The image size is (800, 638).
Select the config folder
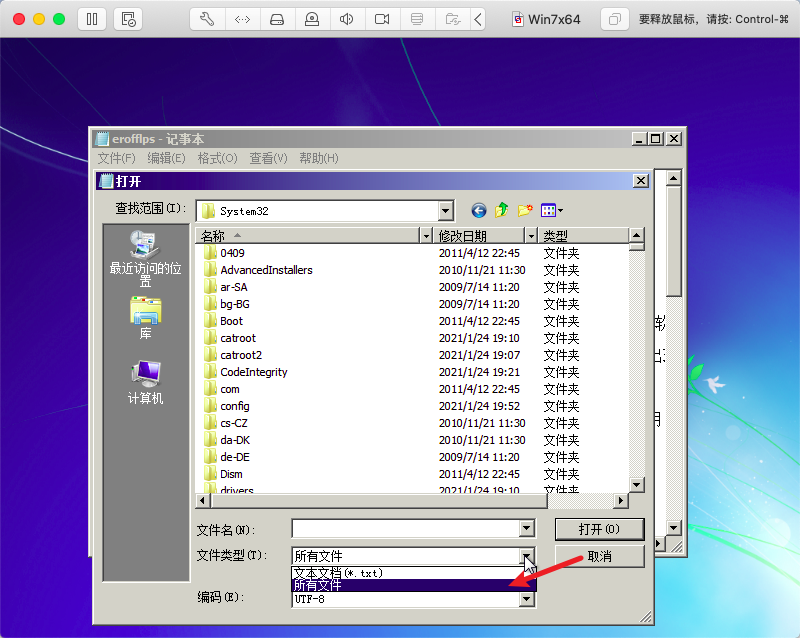point(228,406)
